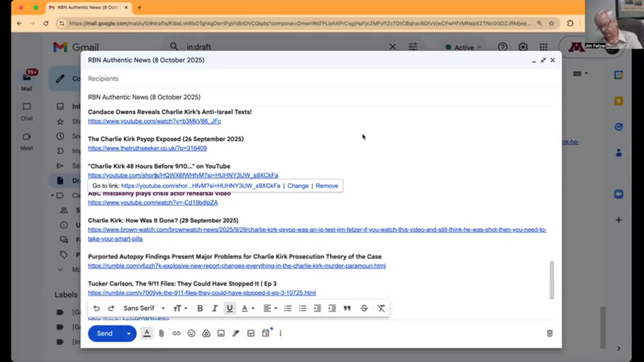Image resolution: width=644 pixels, height=362 pixels.
Task: Discard the draft with trash icon
Action: click(550, 333)
